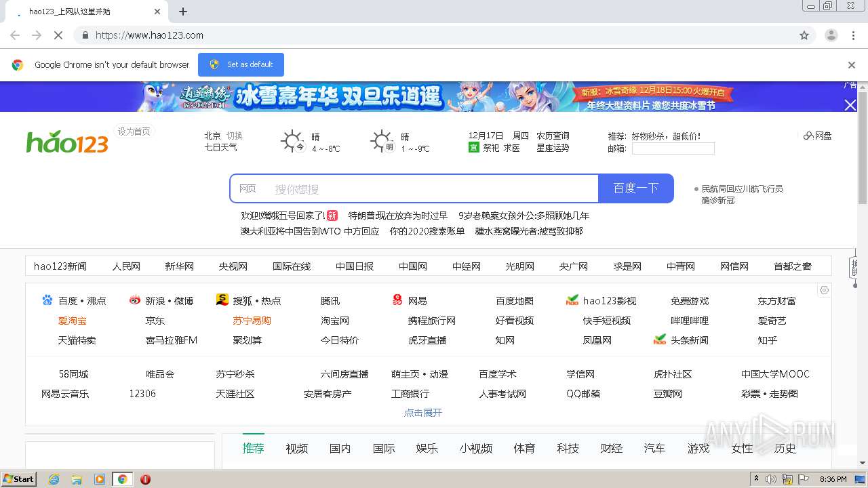Open the 百度地图 link
This screenshot has height=488, width=868.
[515, 300]
